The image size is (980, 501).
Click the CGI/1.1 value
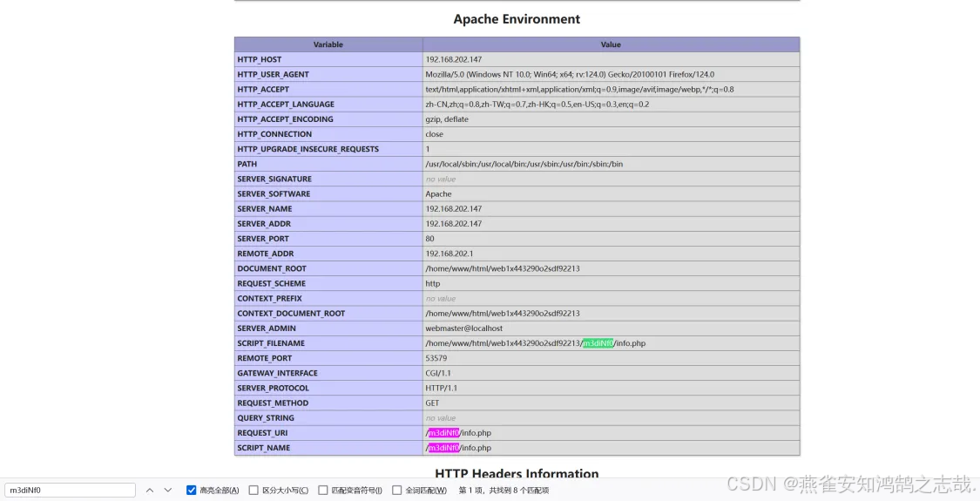[438, 374]
